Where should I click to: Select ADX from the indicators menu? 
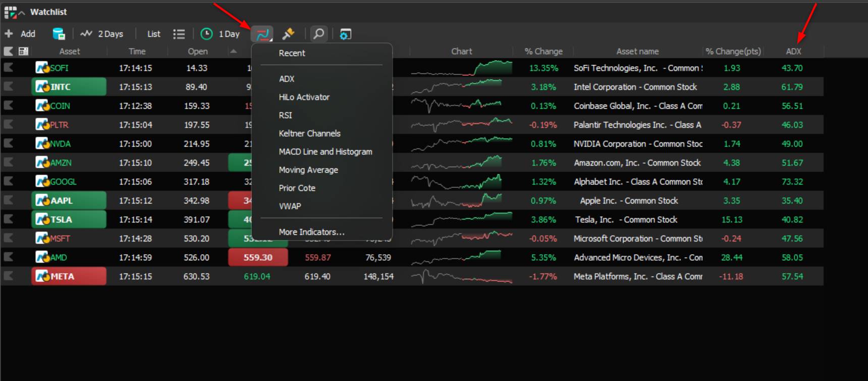click(287, 79)
